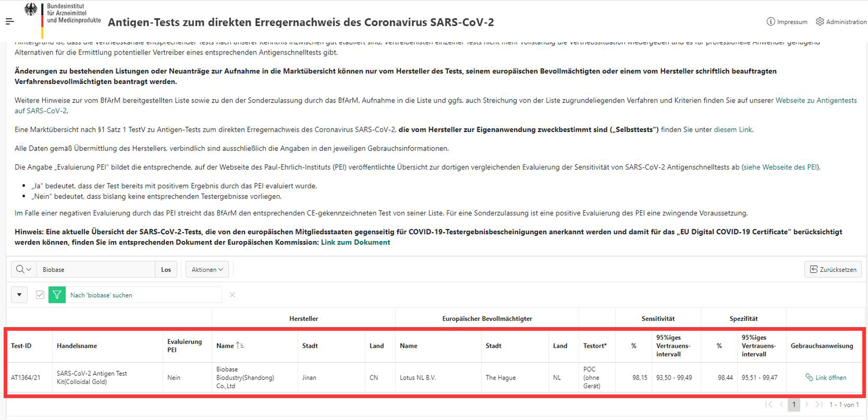Viewport: 868px width, 420px height.
Task: Go to last page pagination arrow
Action: pyautogui.click(x=819, y=404)
